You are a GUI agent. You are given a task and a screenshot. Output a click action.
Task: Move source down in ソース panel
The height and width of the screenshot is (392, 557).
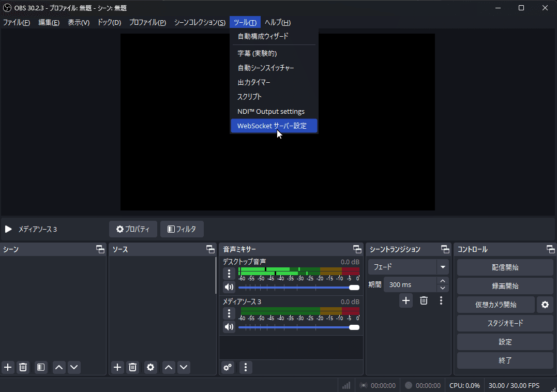[184, 367]
